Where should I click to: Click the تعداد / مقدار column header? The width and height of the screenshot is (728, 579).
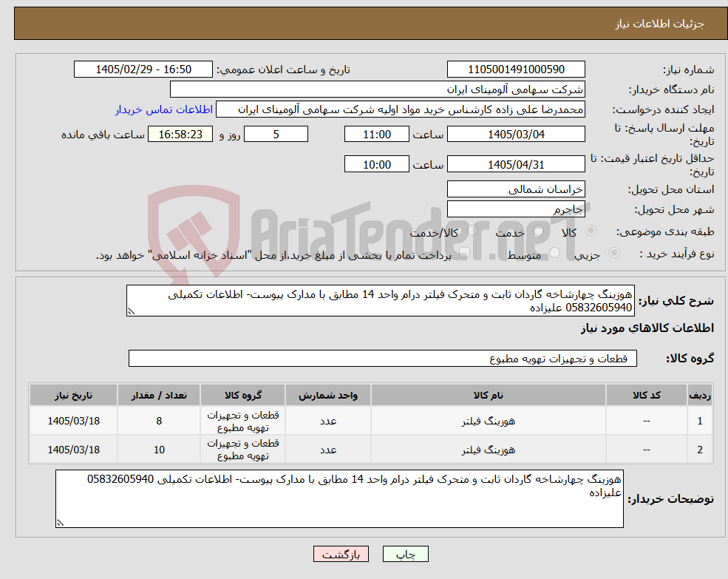click(x=159, y=395)
